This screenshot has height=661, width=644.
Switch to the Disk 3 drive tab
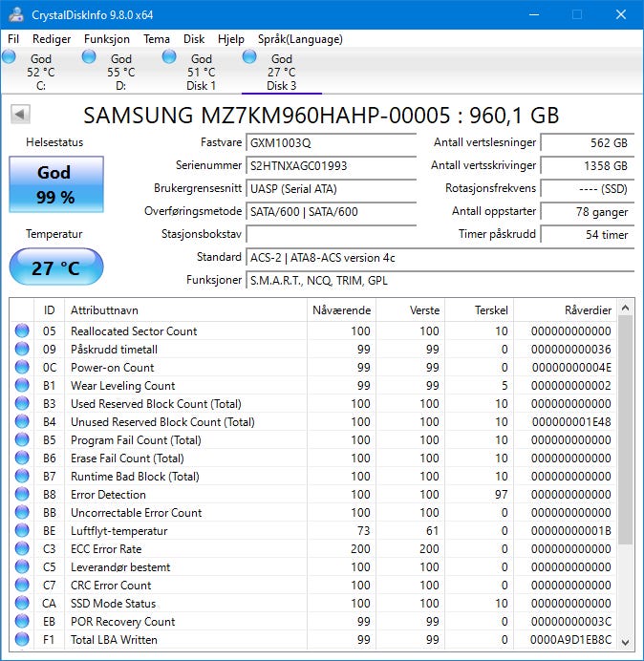(x=281, y=72)
